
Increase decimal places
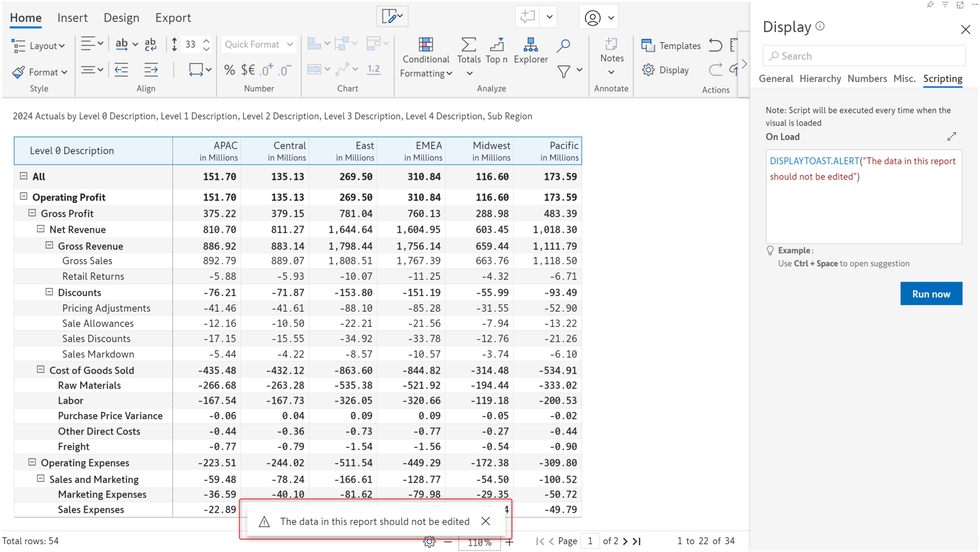pyautogui.click(x=267, y=70)
